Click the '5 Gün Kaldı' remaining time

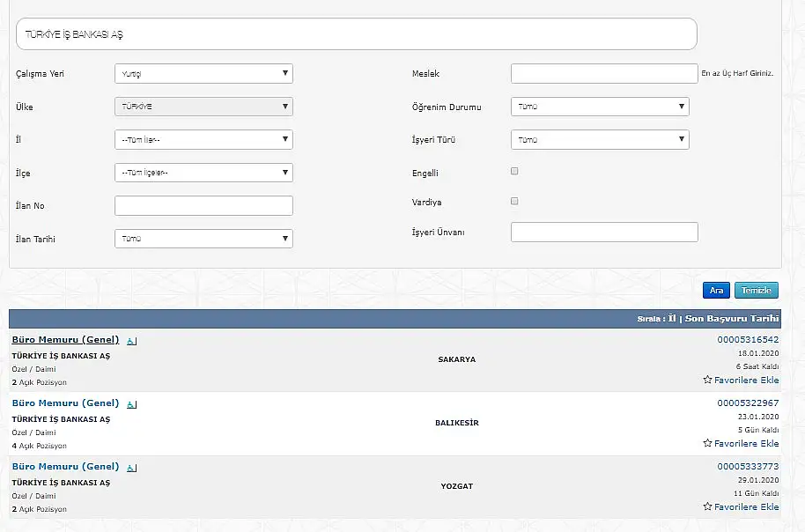pyautogui.click(x=758, y=430)
